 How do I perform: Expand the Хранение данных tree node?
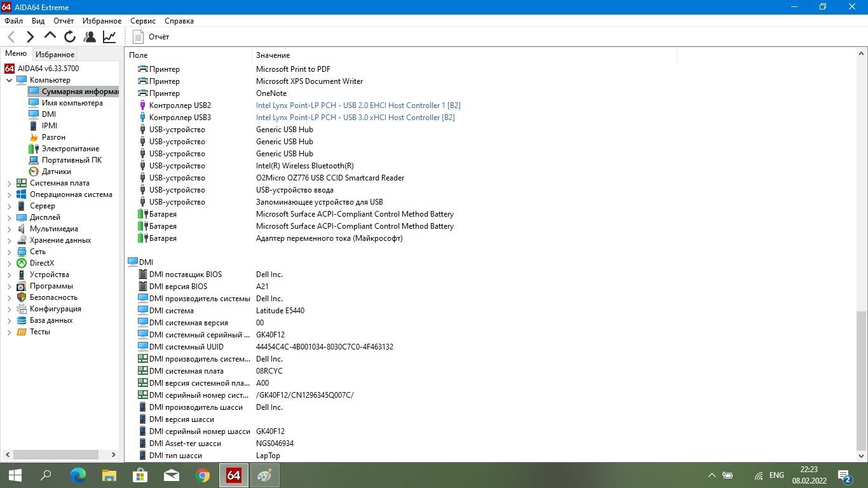[x=10, y=240]
